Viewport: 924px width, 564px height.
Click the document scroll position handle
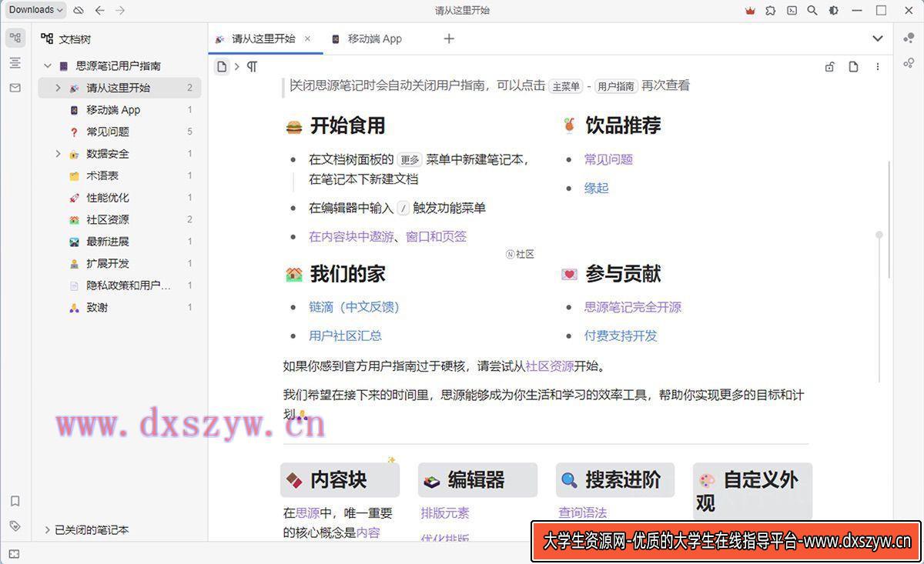[x=879, y=235]
